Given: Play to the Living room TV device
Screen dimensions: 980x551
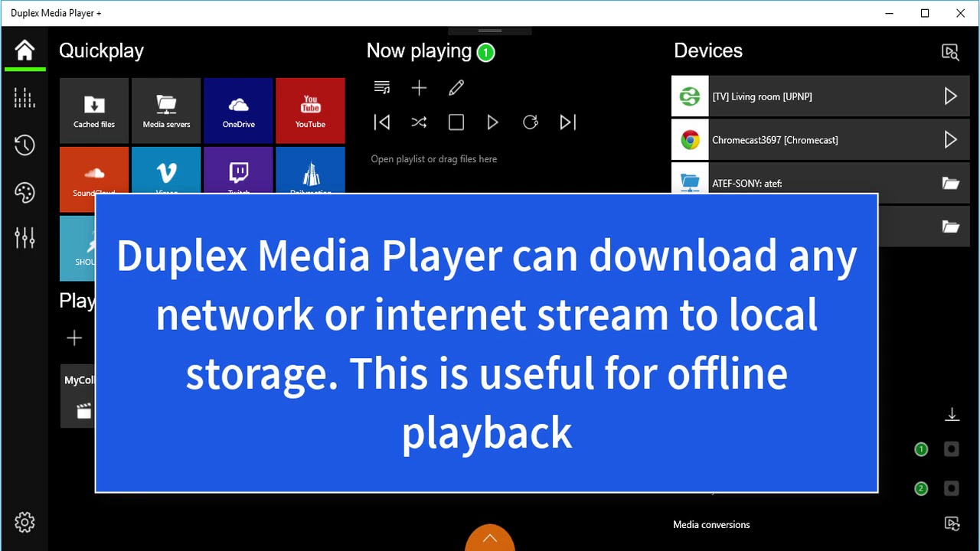Looking at the screenshot, I should tap(950, 96).
